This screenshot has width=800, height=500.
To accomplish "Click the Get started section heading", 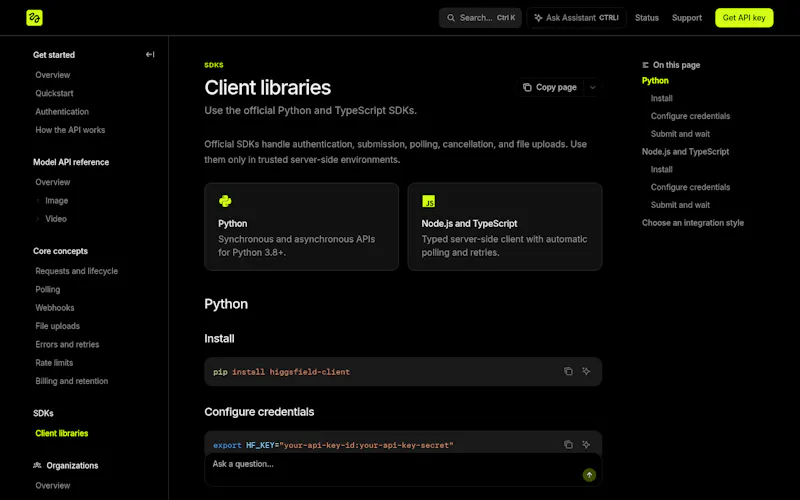I will tap(54, 55).
